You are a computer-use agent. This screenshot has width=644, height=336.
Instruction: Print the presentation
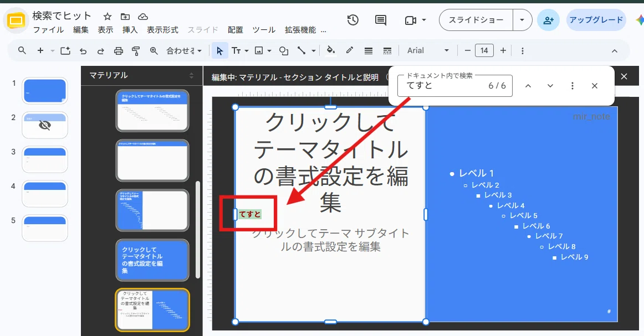pyautogui.click(x=118, y=51)
